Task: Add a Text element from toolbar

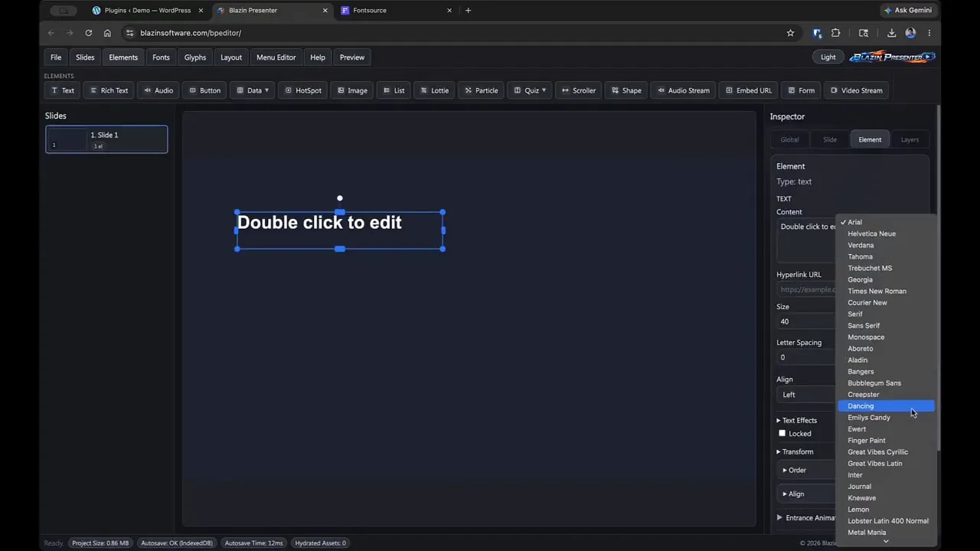Action: point(62,90)
